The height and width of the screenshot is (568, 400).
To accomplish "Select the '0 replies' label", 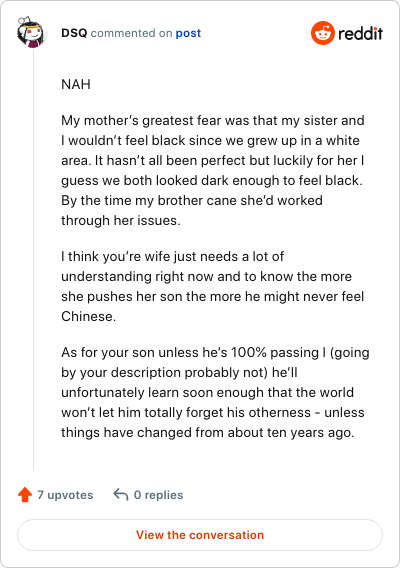I will point(158,495).
